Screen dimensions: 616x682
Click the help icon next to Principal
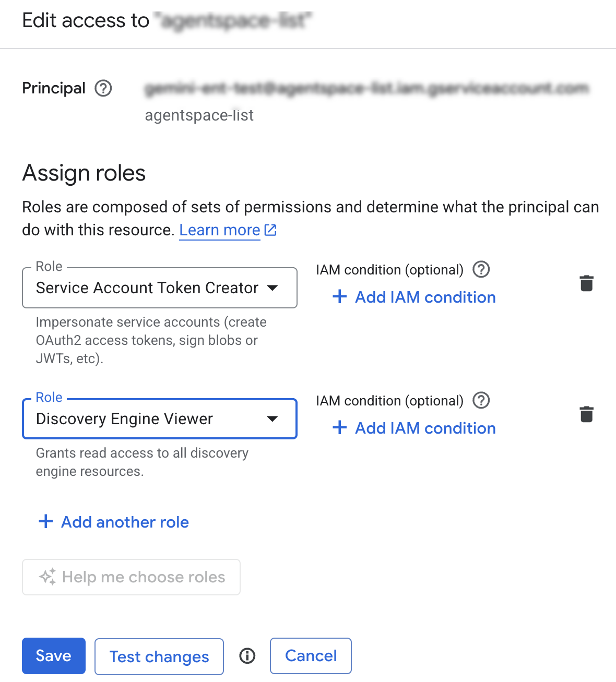coord(103,88)
